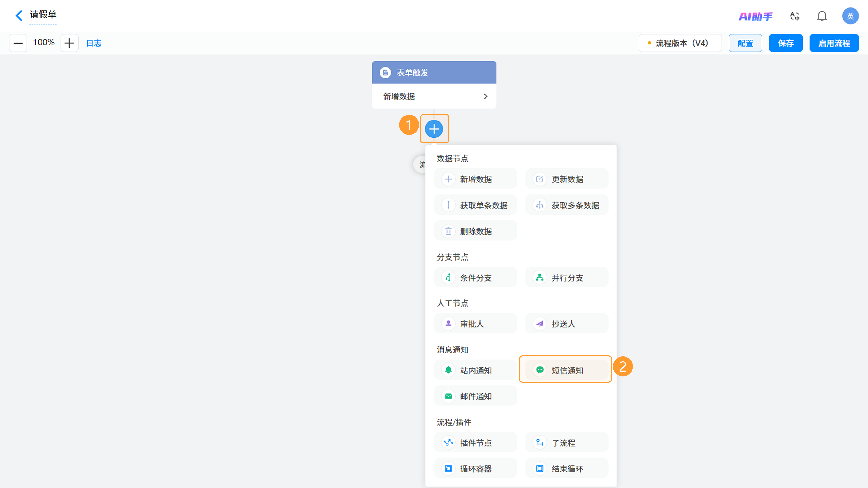868x488 pixels.
Task: Open the AI助手 assistant
Action: [755, 16]
